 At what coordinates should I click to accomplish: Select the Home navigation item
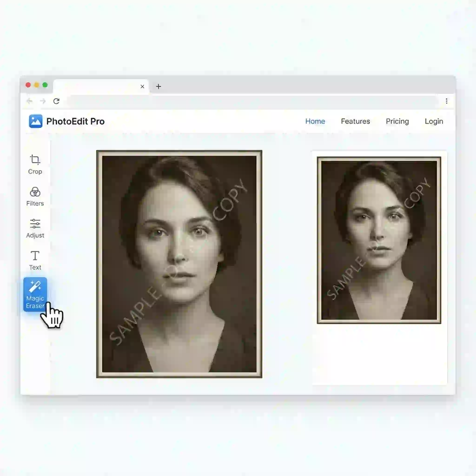(x=315, y=121)
